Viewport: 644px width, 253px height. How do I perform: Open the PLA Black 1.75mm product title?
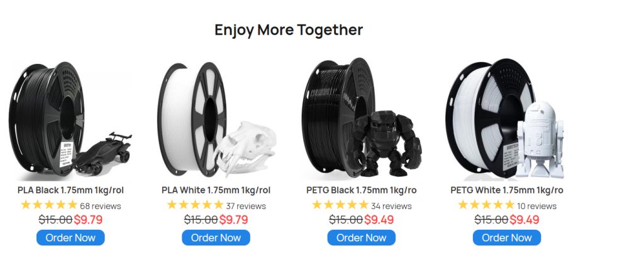(70, 190)
